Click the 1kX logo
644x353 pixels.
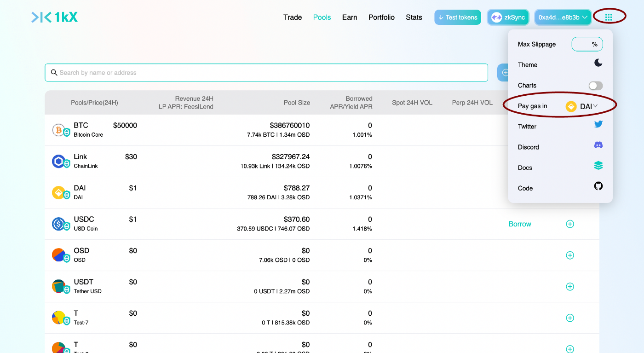coord(54,17)
